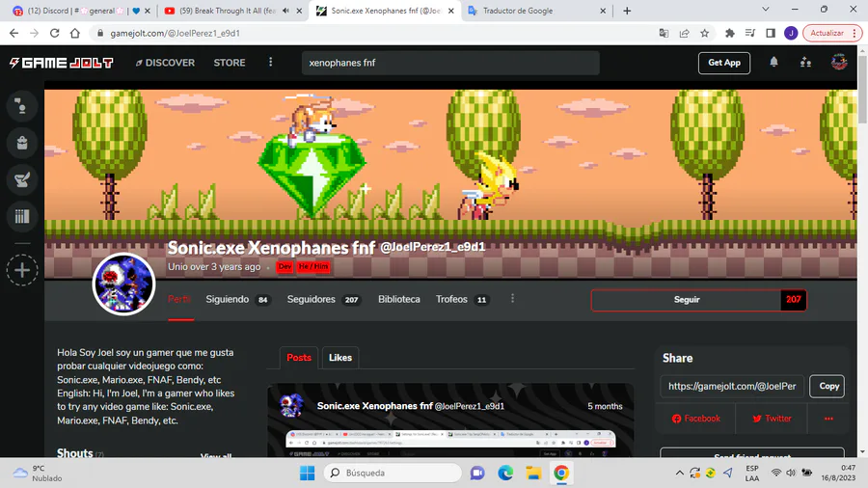Click the He / Him pronoun badge
Viewport: 868px width, 488px height.
click(313, 267)
